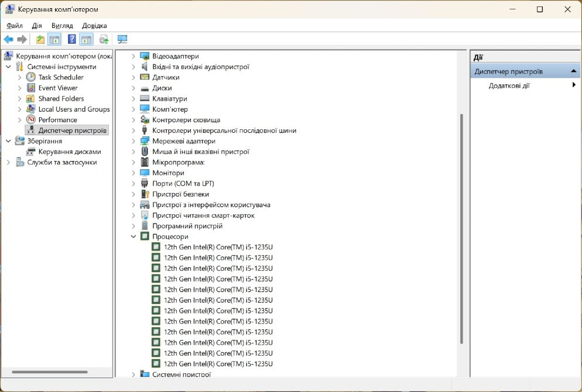582x392 pixels.
Task: Click the device list vertical scrollbar
Action: (x=462, y=228)
